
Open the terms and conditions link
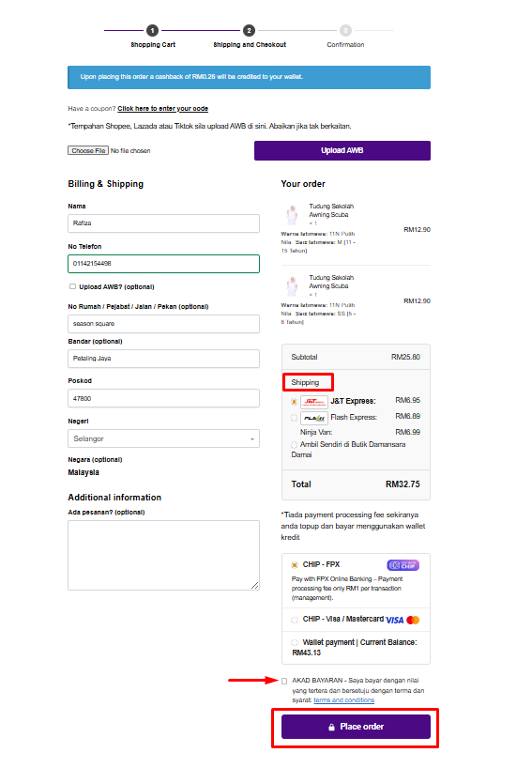tap(344, 700)
